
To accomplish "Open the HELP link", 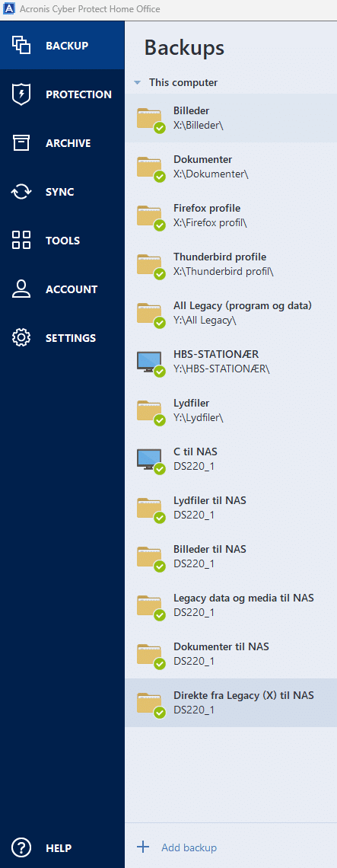I will click(x=59, y=847).
